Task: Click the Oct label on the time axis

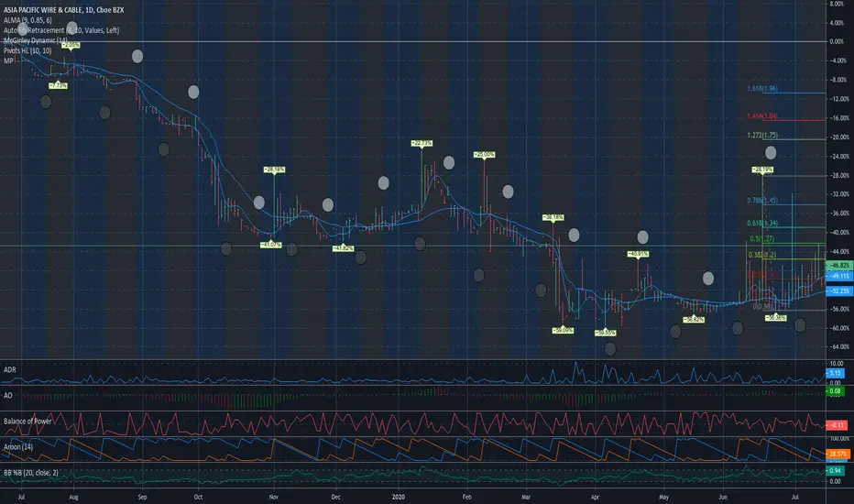Action: click(x=198, y=497)
